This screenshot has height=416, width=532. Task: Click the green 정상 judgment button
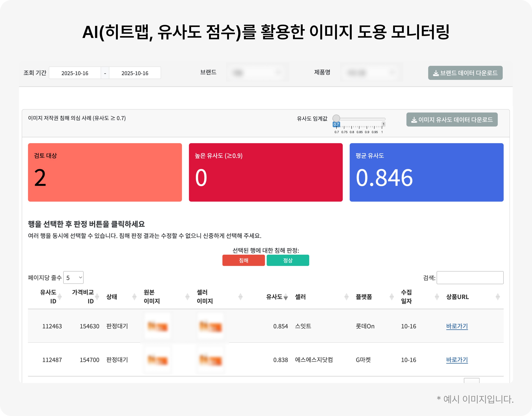288,260
